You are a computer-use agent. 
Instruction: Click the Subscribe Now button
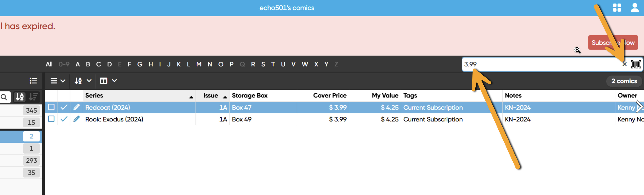tap(613, 43)
